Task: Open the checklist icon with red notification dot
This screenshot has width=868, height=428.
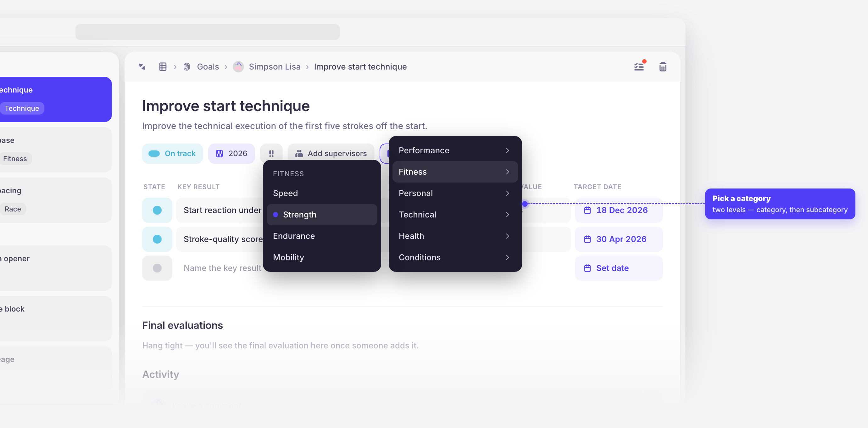Action: (639, 66)
